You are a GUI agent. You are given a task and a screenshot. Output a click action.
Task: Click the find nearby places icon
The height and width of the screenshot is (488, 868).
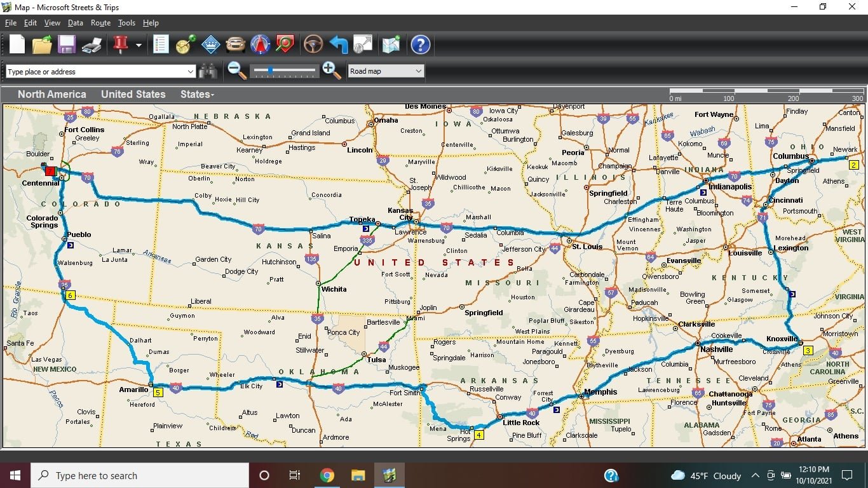(x=285, y=44)
